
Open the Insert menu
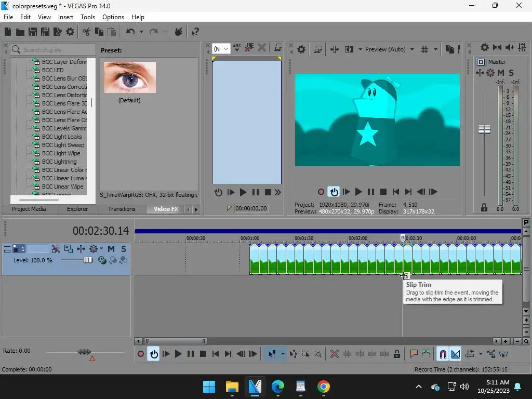[x=65, y=17]
